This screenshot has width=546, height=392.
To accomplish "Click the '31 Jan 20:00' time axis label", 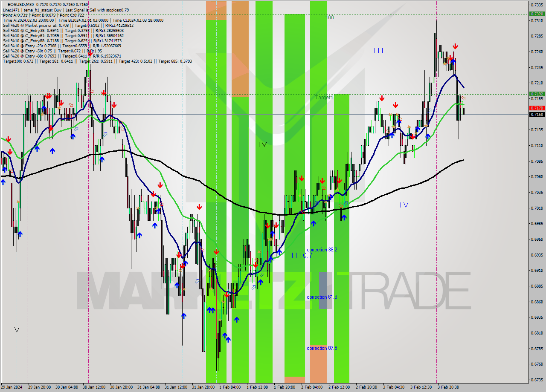I will click(203, 387).
